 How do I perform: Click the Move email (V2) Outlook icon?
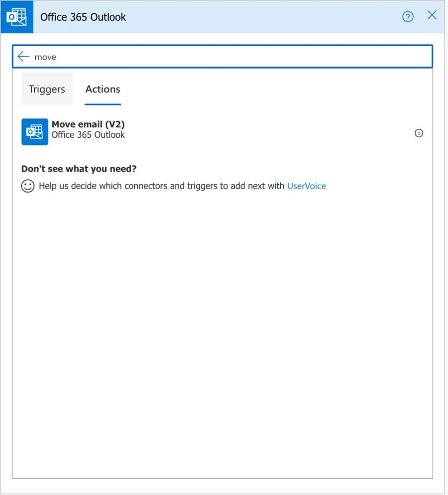coord(35,132)
